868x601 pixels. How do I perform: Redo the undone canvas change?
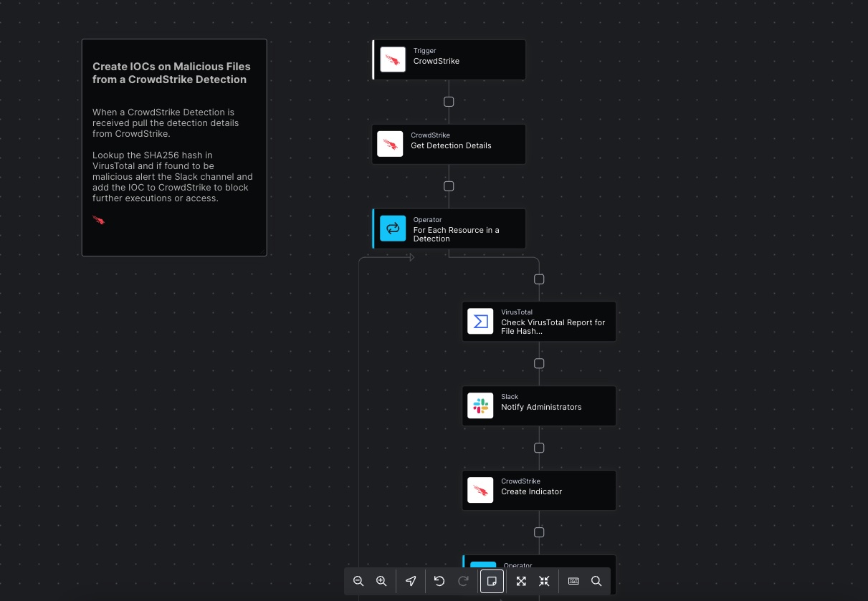point(463,581)
